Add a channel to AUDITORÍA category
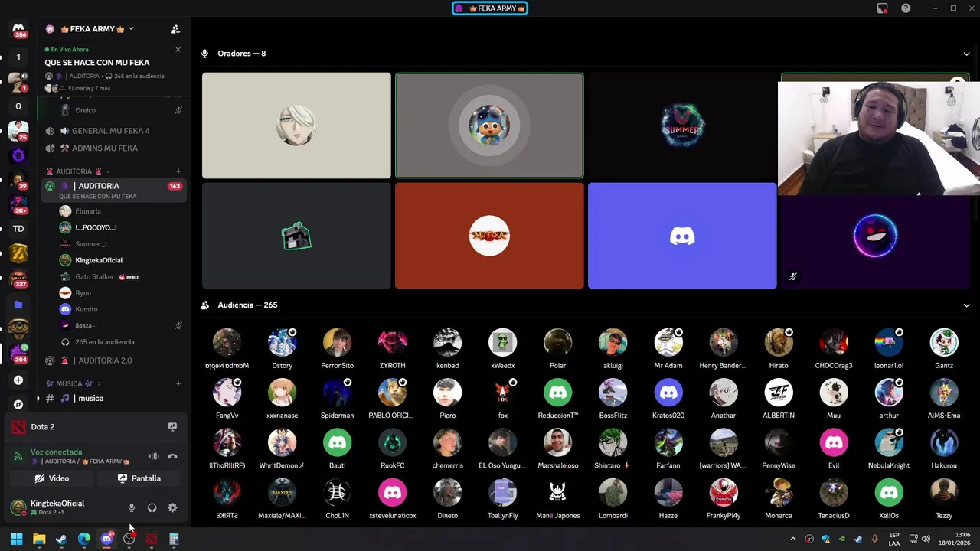The height and width of the screenshot is (551, 980). click(178, 171)
